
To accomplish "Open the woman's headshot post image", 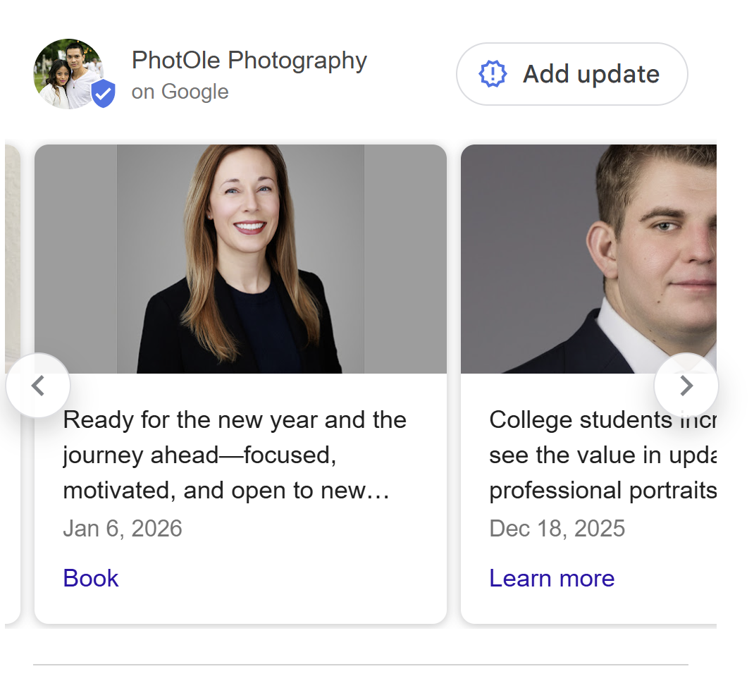I will [x=240, y=259].
